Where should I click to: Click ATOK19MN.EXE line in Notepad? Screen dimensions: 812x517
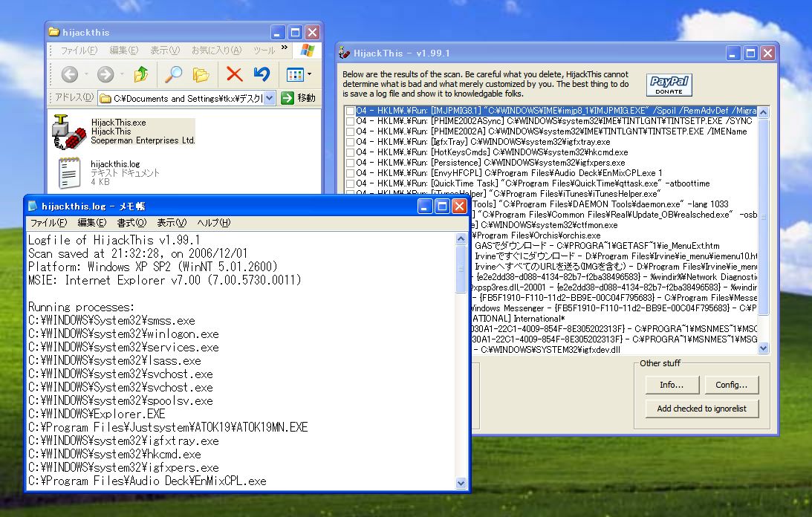pyautogui.click(x=168, y=427)
